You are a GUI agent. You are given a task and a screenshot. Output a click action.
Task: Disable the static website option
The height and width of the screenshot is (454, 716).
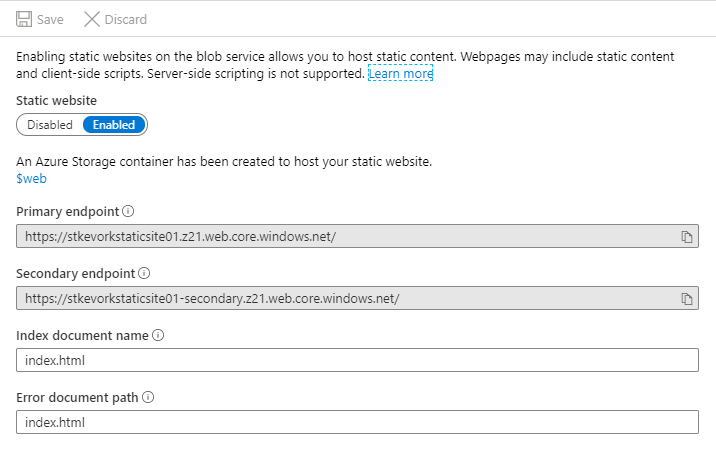50,125
